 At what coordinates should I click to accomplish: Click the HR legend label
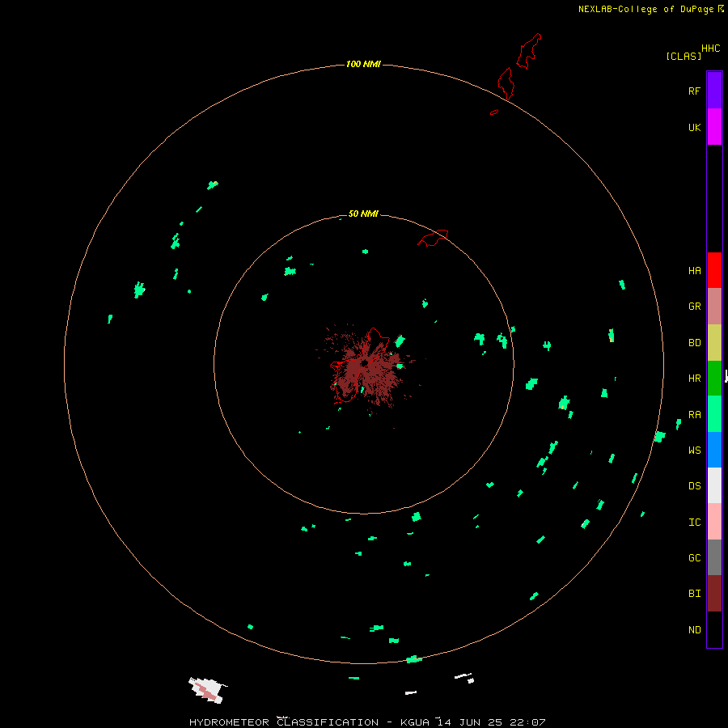tap(694, 379)
